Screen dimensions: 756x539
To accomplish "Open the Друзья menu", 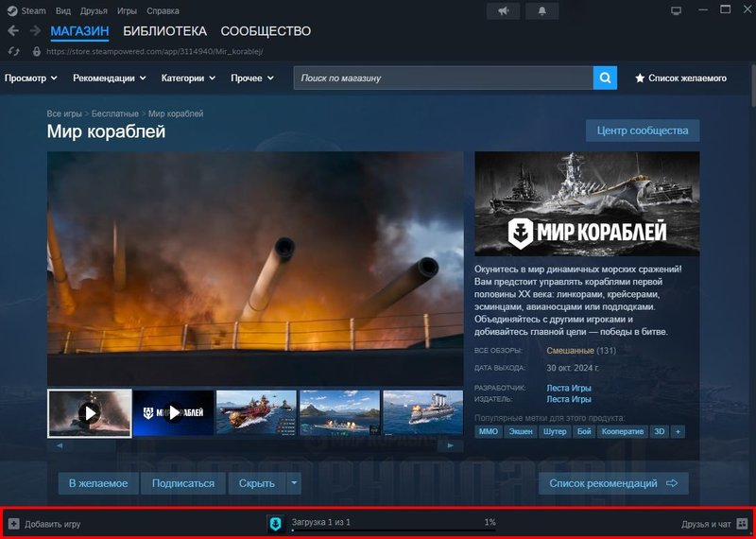I will coord(94,10).
